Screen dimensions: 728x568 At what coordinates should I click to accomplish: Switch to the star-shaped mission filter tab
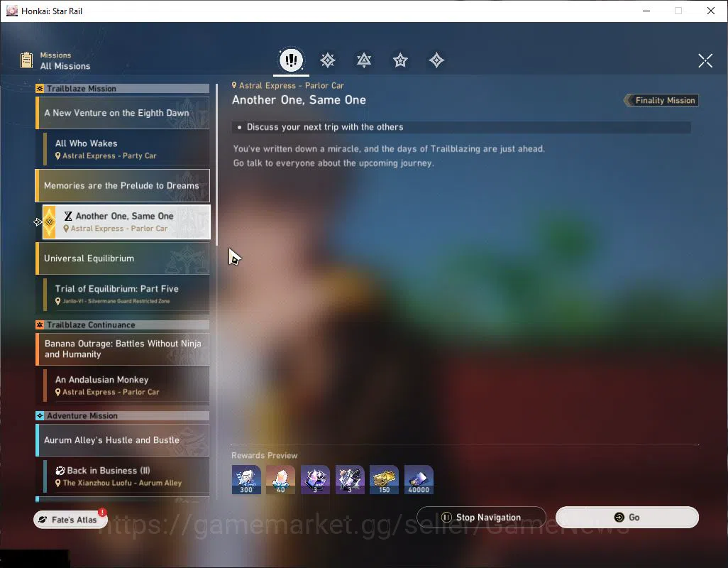coord(400,60)
